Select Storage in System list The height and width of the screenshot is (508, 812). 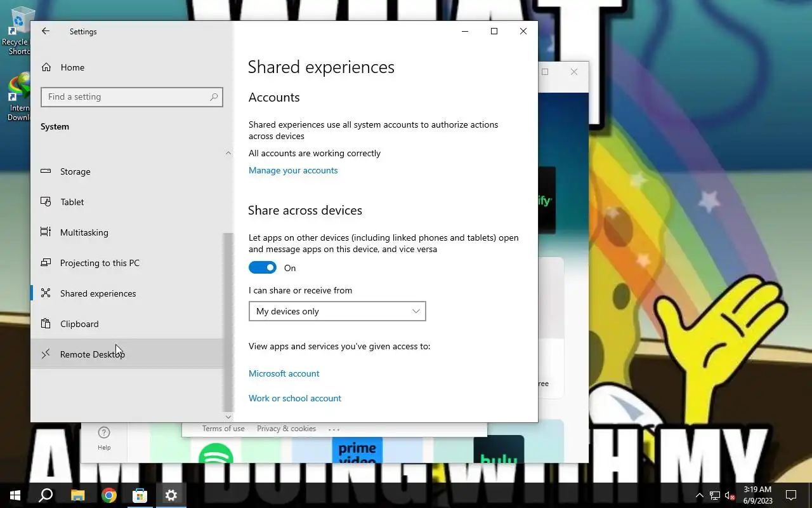pos(127,171)
